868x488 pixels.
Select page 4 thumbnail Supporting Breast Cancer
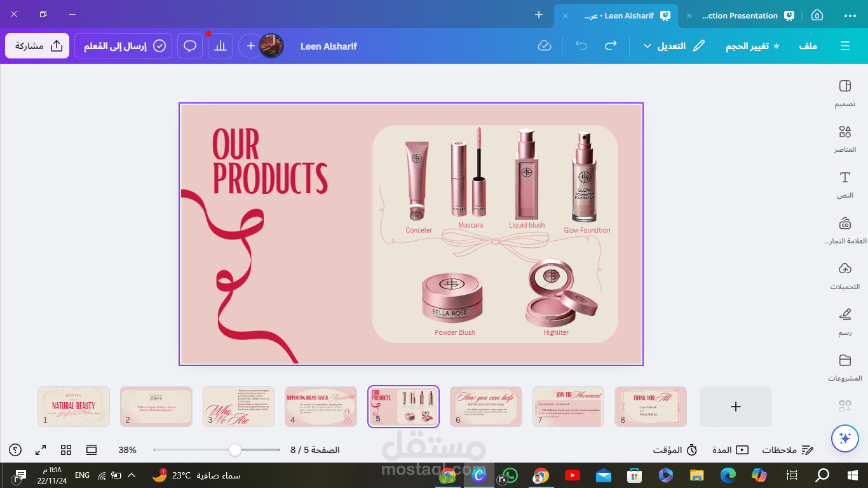click(x=321, y=407)
